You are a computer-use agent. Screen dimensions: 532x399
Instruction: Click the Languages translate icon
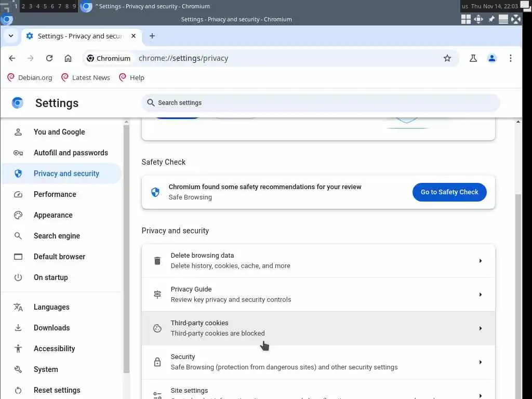tap(18, 307)
